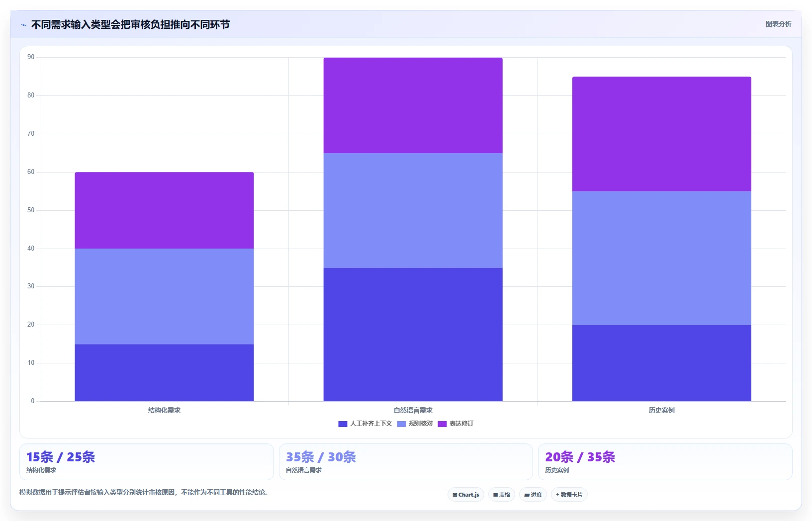The height and width of the screenshot is (521, 812).
Task: Click the 图表分析 tag in the header
Action: point(778,24)
